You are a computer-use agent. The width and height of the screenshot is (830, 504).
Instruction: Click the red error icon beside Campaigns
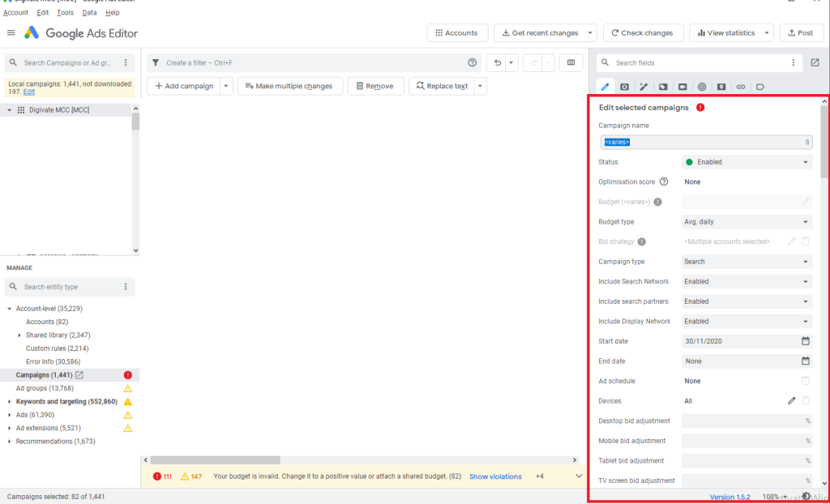point(127,375)
